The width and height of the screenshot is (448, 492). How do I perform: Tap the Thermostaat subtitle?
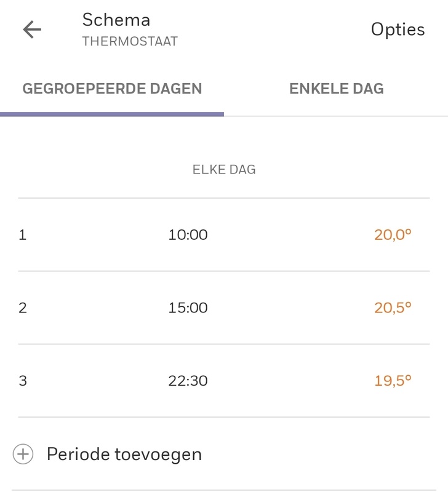[x=130, y=42]
